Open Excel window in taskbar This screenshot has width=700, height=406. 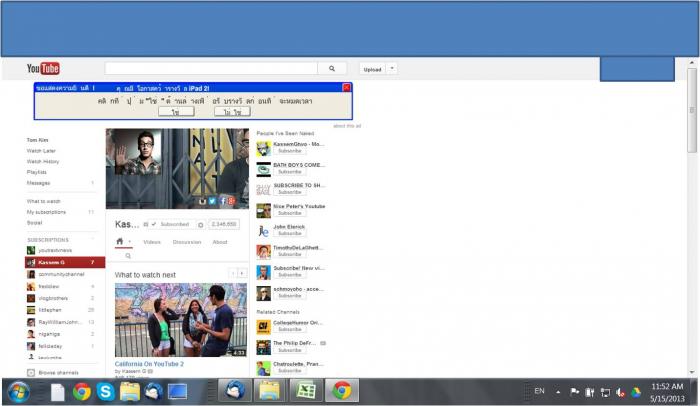[306, 391]
